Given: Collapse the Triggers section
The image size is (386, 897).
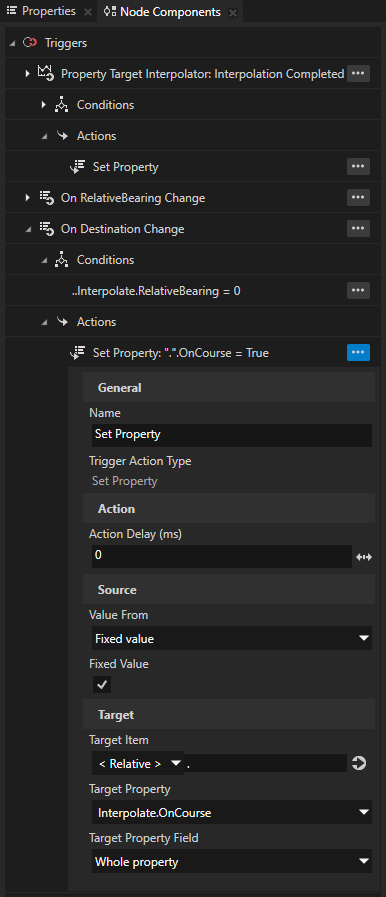Looking at the screenshot, I should click(x=12, y=43).
